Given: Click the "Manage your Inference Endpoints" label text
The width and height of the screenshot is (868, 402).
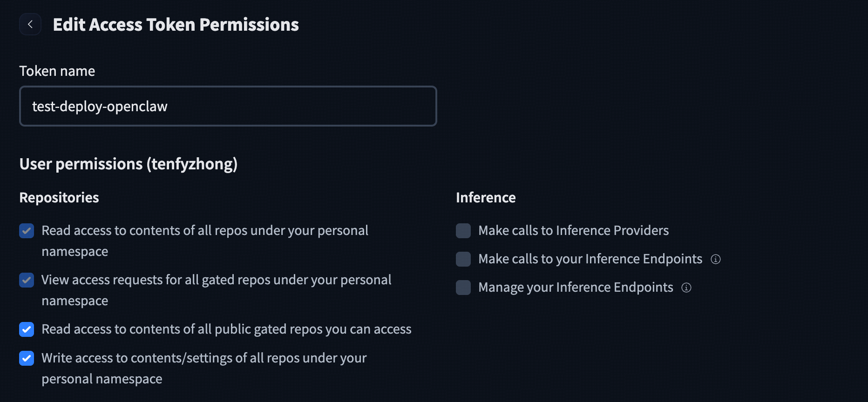Looking at the screenshot, I should point(576,288).
